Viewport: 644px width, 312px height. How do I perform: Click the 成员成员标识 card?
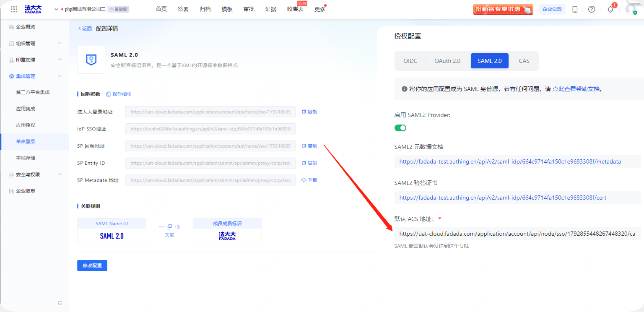coord(227,231)
